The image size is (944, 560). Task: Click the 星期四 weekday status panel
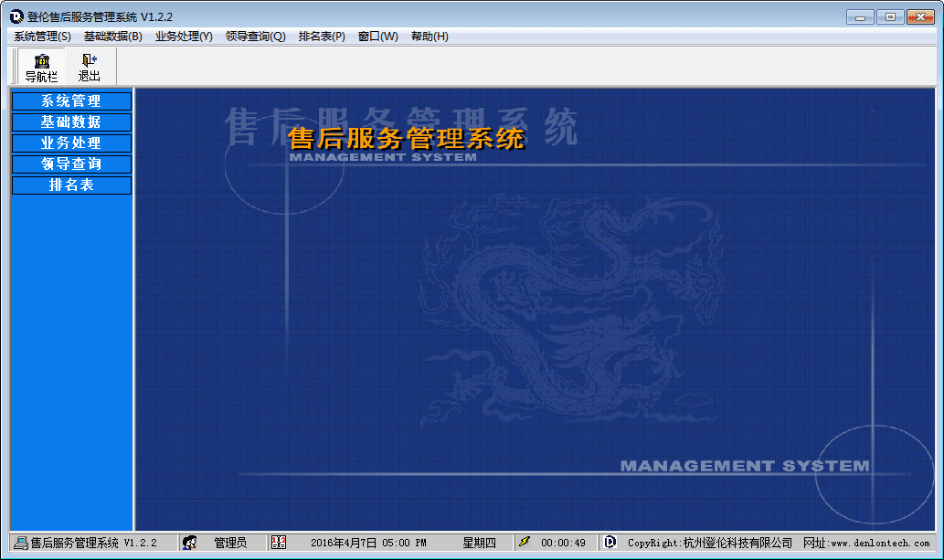point(479,543)
